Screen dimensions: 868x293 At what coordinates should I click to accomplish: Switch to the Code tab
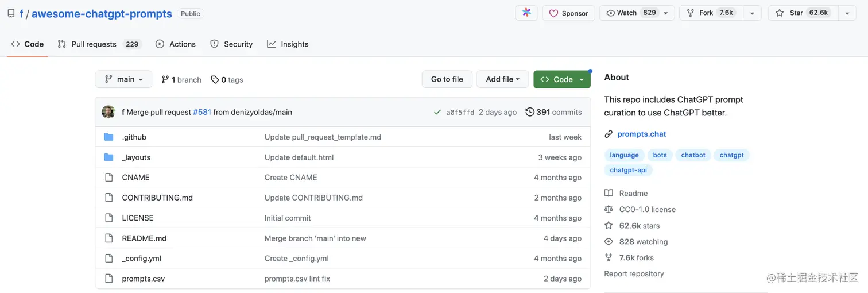[x=28, y=44]
